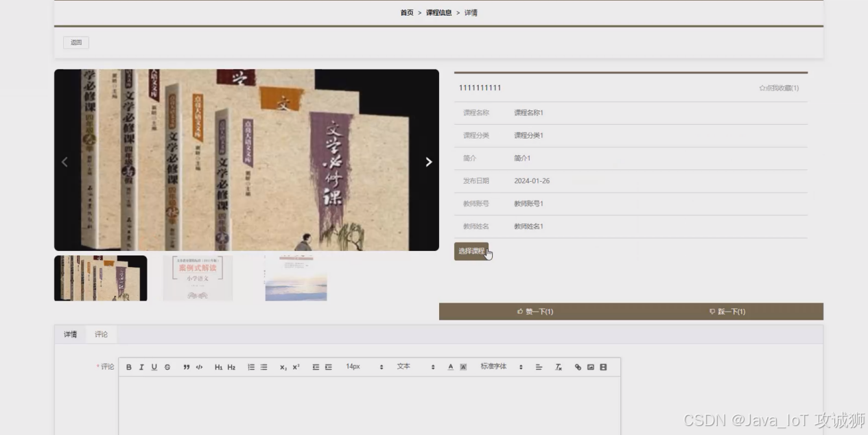Image resolution: width=868 pixels, height=435 pixels.
Task: Insert a hyperlink in the comment
Action: [x=578, y=367]
